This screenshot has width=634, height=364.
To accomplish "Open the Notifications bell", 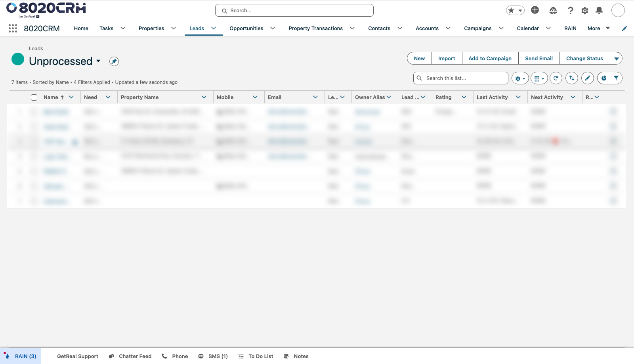I will click(x=599, y=10).
